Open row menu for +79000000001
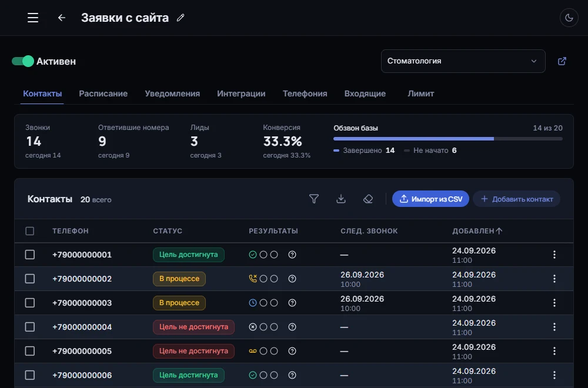Viewport: 588px width, 388px height. point(554,255)
